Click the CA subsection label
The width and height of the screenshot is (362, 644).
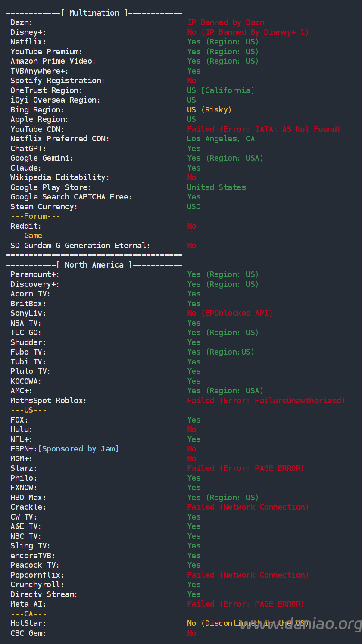click(x=28, y=614)
